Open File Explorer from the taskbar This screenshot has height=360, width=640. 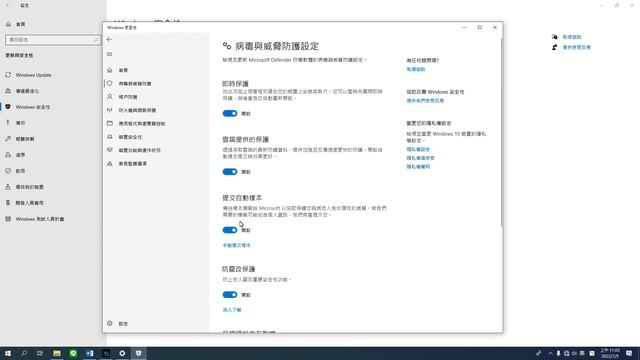pyautogui.click(x=57, y=353)
